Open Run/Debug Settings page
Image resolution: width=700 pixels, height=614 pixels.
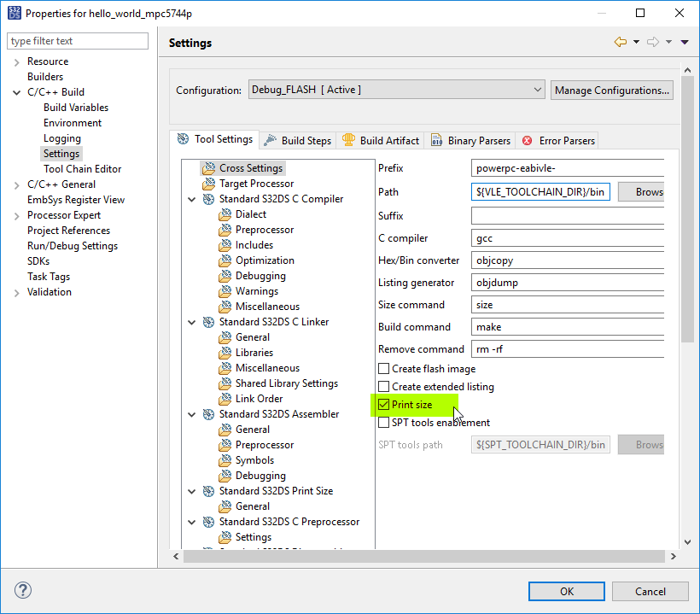pyautogui.click(x=73, y=246)
